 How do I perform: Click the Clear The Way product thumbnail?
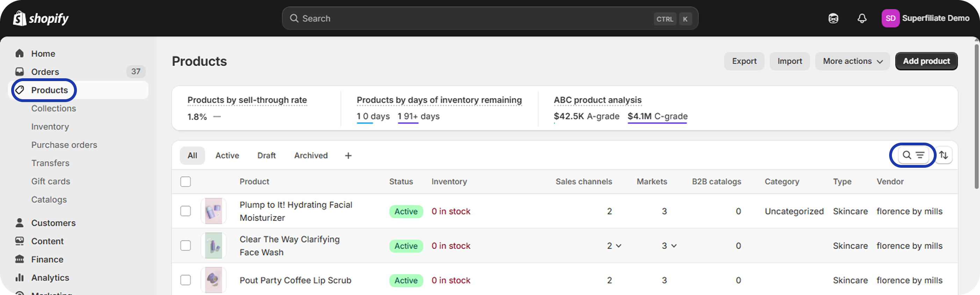[214, 245]
